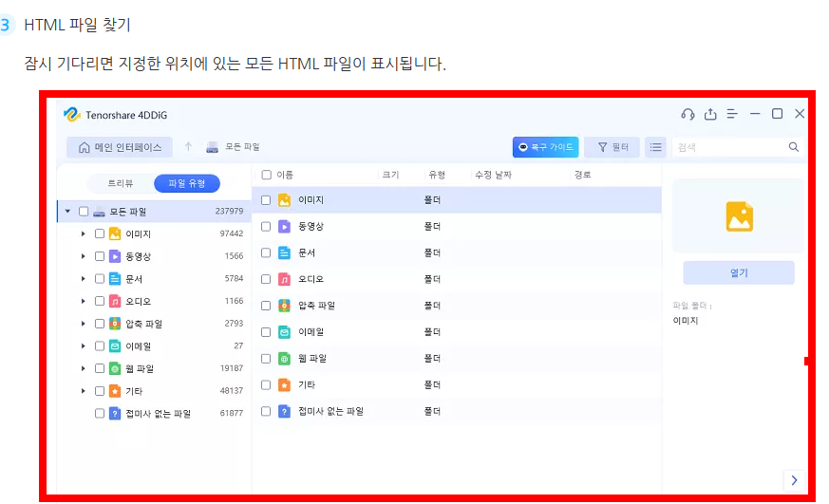Open the 필터 button

coord(612,147)
